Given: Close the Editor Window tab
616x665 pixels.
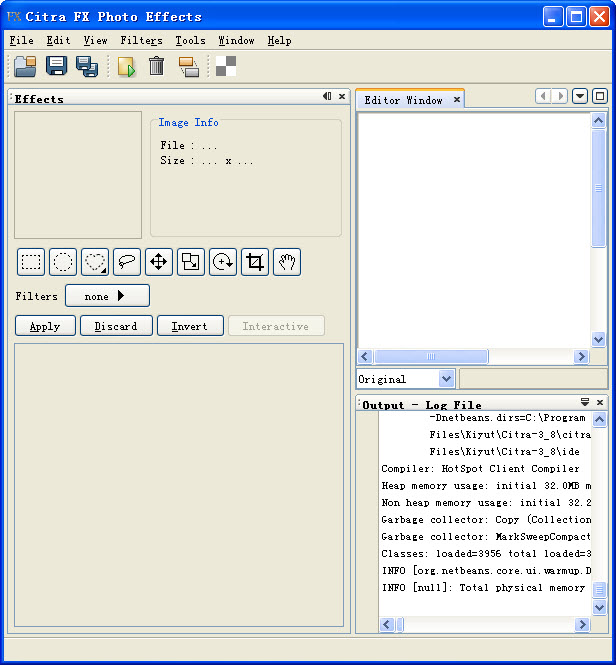Looking at the screenshot, I should click(x=457, y=100).
